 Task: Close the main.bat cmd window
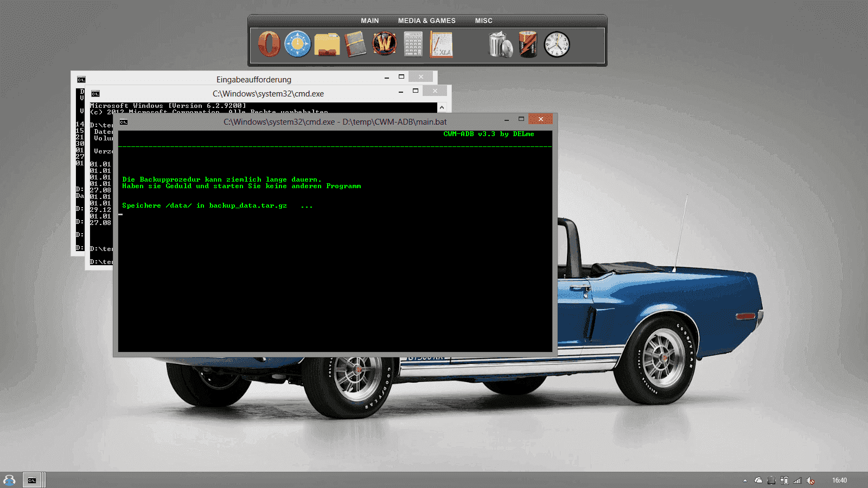click(x=541, y=119)
